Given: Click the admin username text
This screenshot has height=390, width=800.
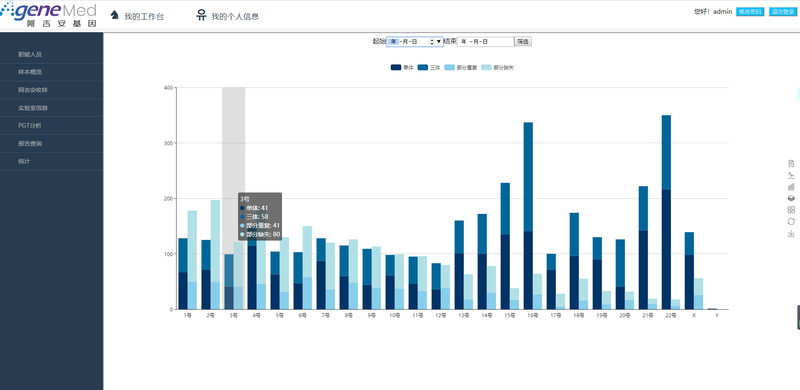Looking at the screenshot, I should click(x=722, y=12).
